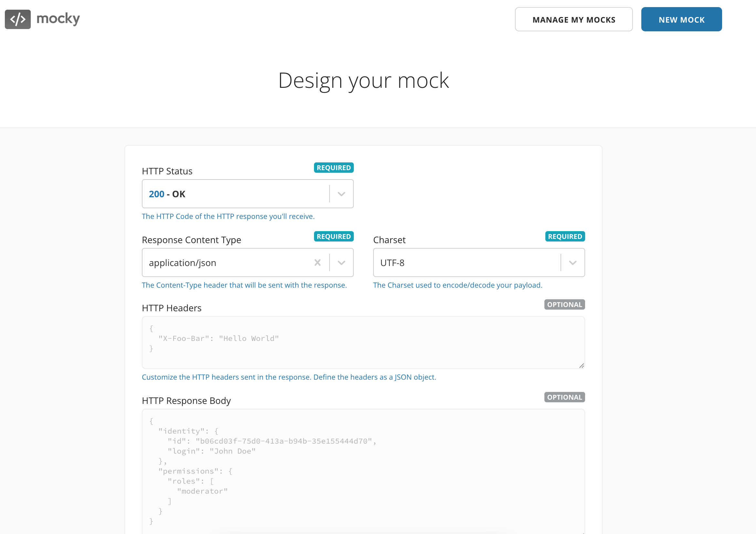
Task: Click the REQUIRED badge for HTTP Status
Action: point(333,168)
